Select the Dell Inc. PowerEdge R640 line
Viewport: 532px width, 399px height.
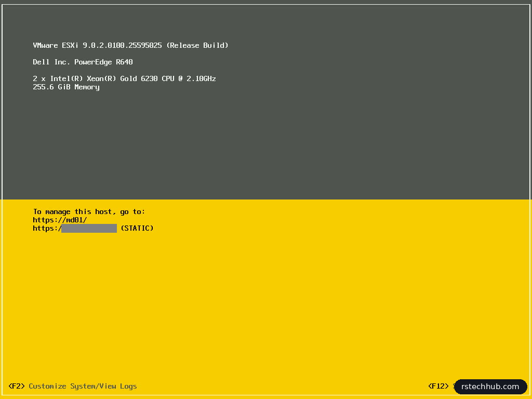pyautogui.click(x=83, y=62)
